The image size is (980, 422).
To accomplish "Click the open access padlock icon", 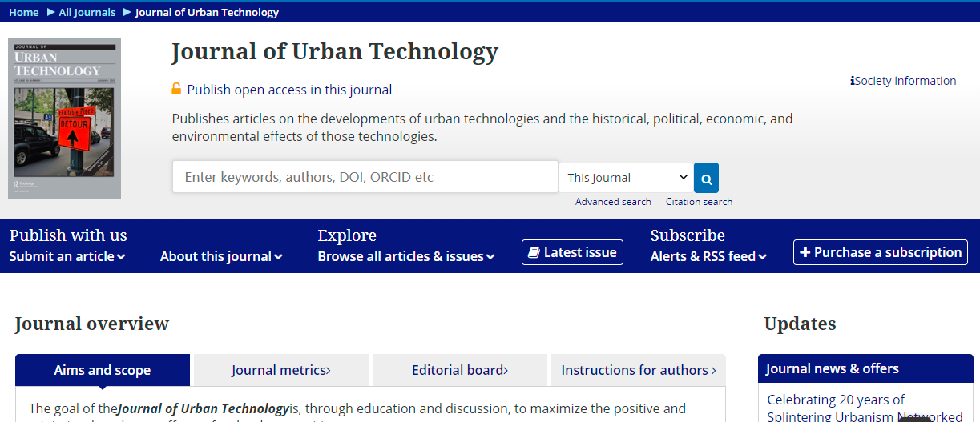I will click(176, 89).
